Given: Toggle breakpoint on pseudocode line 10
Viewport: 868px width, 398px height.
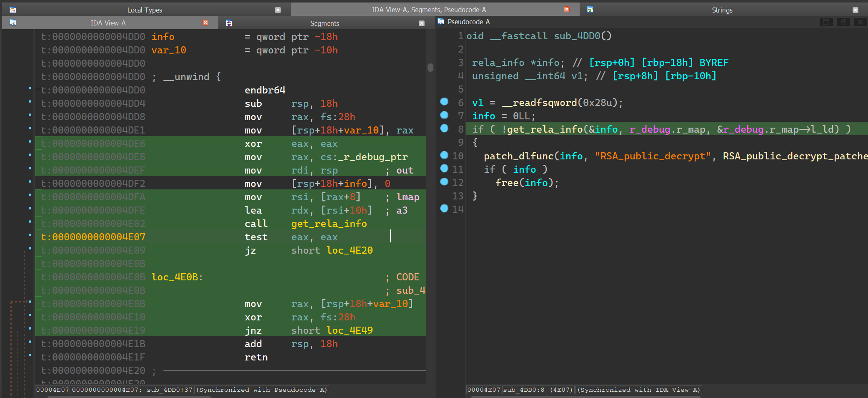Looking at the screenshot, I should pos(444,155).
